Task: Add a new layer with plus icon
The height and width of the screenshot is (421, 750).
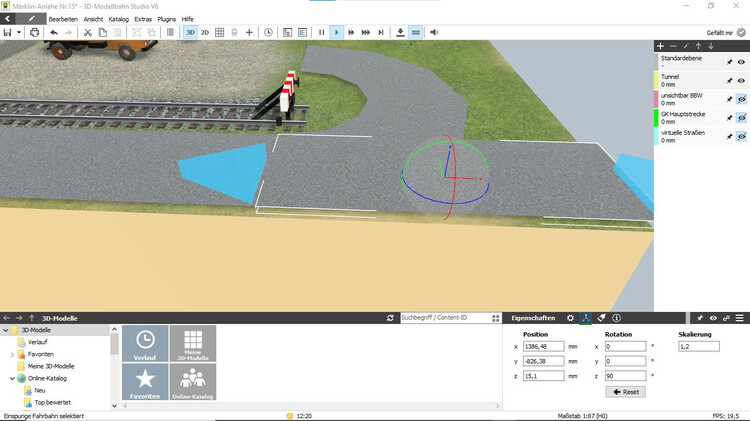Action: 661,46
